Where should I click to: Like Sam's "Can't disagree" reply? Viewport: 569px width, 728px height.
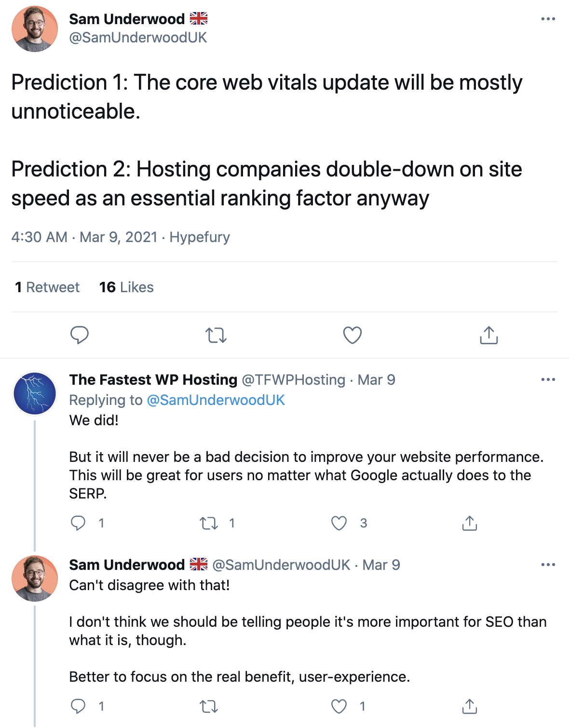point(339,706)
